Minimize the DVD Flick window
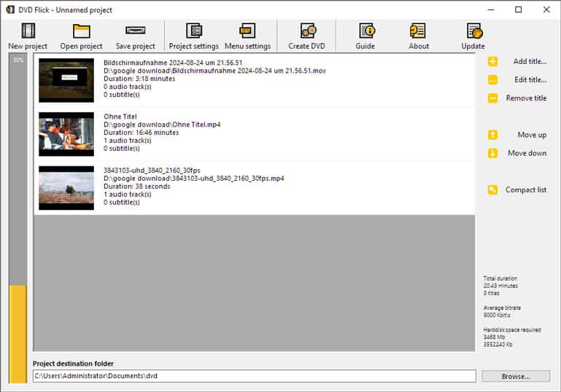The image size is (561, 392). (491, 9)
